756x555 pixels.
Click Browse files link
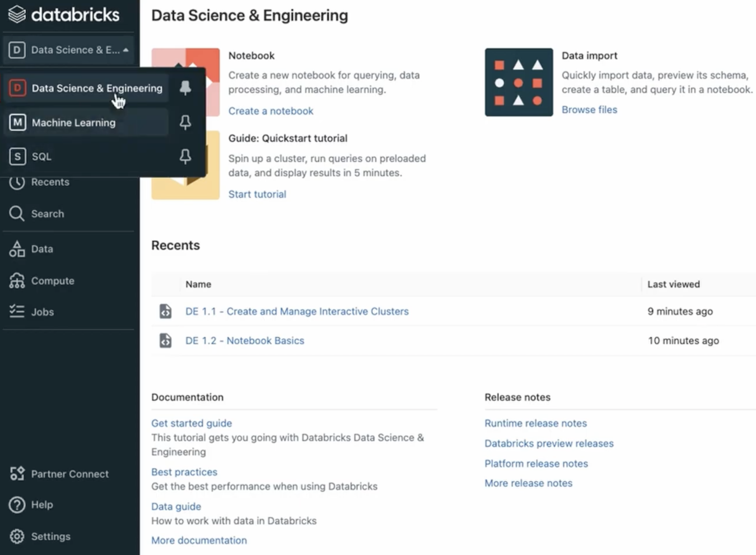click(589, 110)
